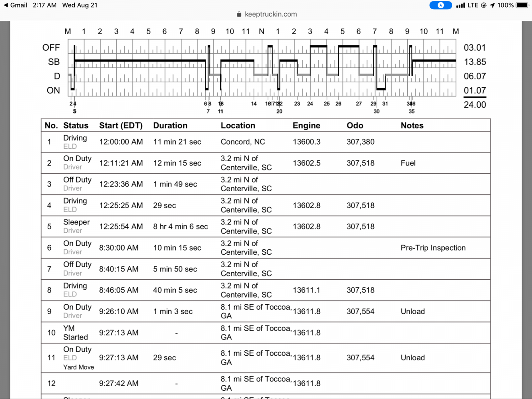Tap the Gmail label in the status bar
532x399 pixels.
19,5
